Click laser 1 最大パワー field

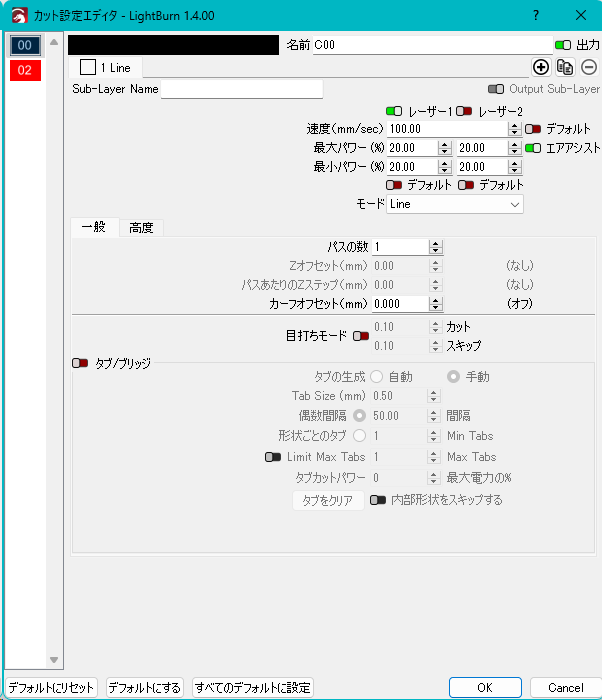point(413,148)
